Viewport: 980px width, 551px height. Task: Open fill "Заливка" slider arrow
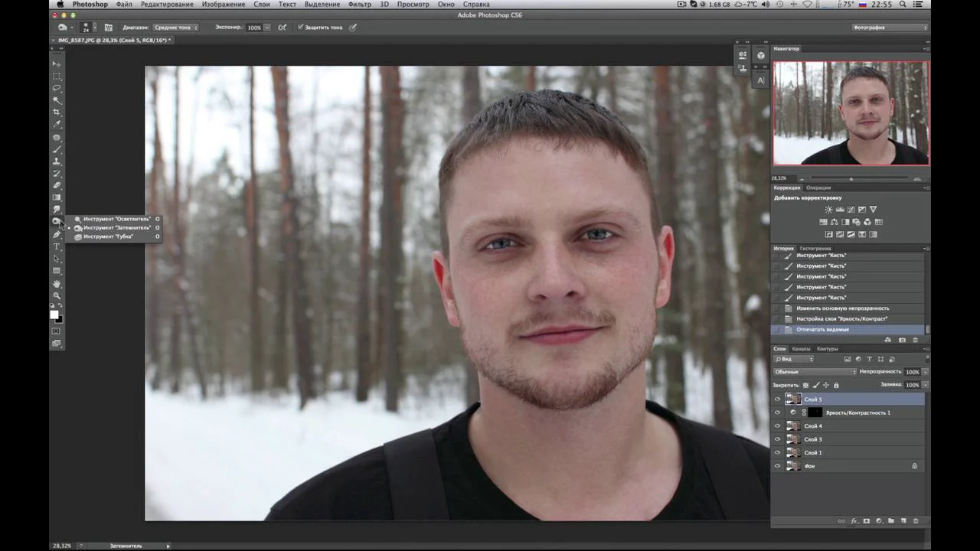(x=925, y=385)
